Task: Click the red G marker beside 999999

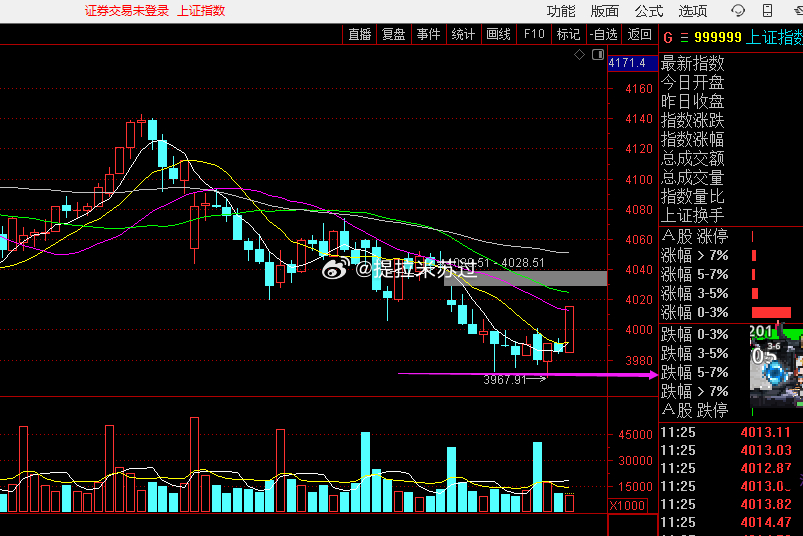Action: coord(668,37)
